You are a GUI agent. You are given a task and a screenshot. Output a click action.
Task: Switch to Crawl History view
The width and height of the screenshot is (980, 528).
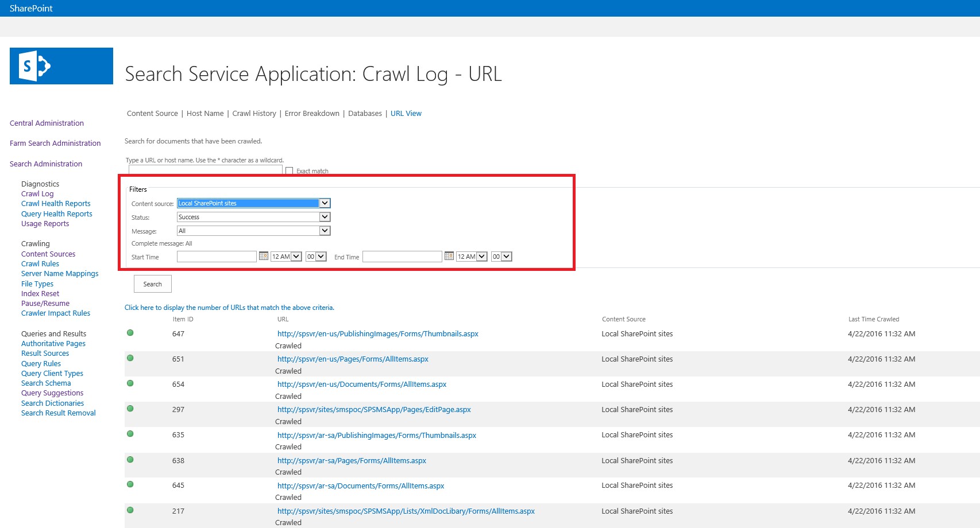pyautogui.click(x=254, y=114)
